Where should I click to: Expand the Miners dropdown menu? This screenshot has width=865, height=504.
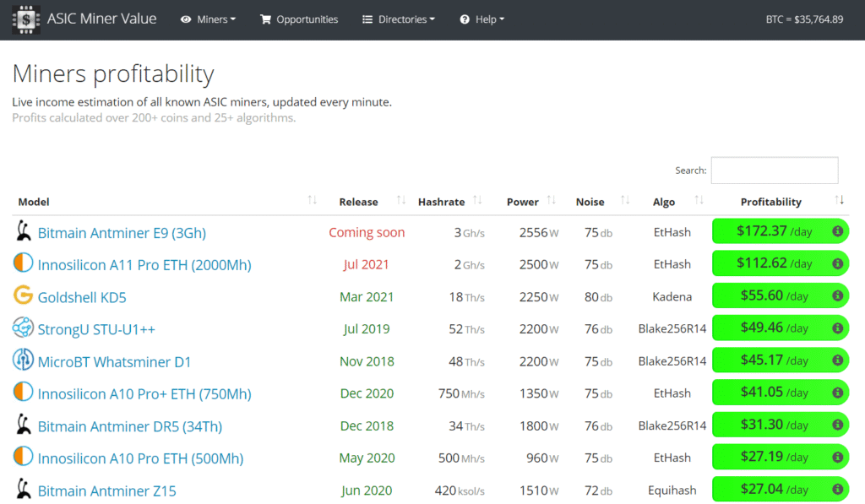[208, 19]
